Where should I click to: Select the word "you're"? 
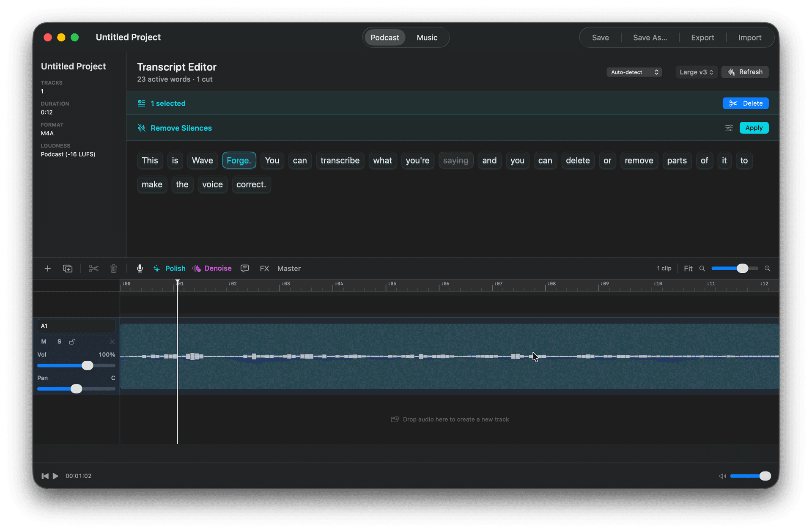coord(417,161)
